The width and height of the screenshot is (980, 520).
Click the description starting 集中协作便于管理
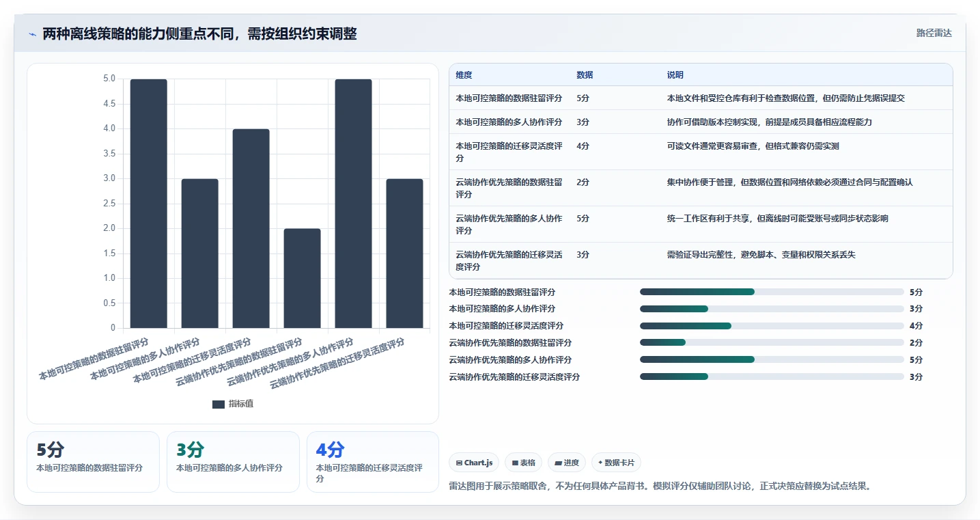790,182
